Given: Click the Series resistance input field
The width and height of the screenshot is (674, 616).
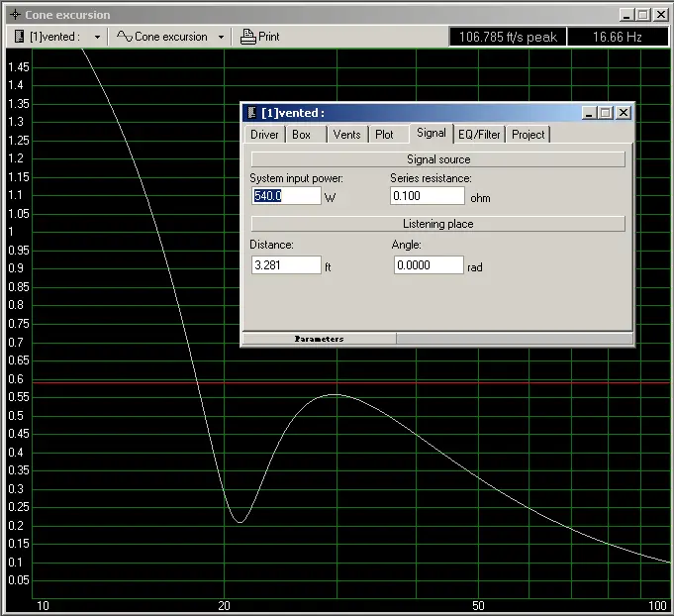Looking at the screenshot, I should click(x=428, y=196).
